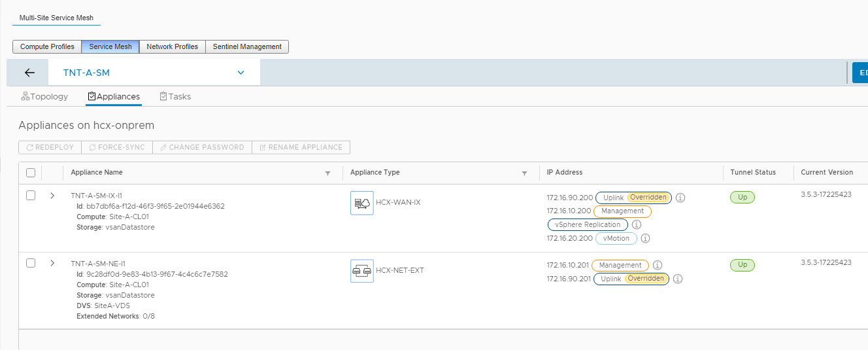Image resolution: width=868 pixels, height=350 pixels.
Task: Toggle the select-all appliances checkbox
Action: click(x=31, y=173)
